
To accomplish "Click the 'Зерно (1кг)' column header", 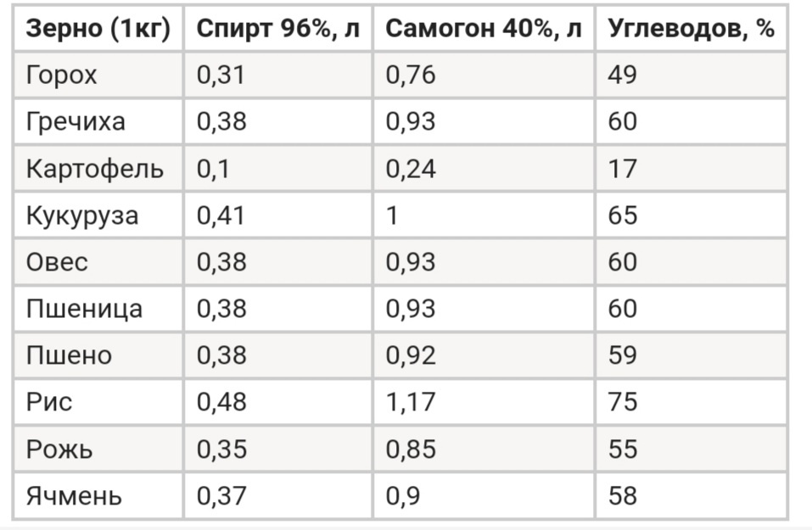I will pos(98,29).
